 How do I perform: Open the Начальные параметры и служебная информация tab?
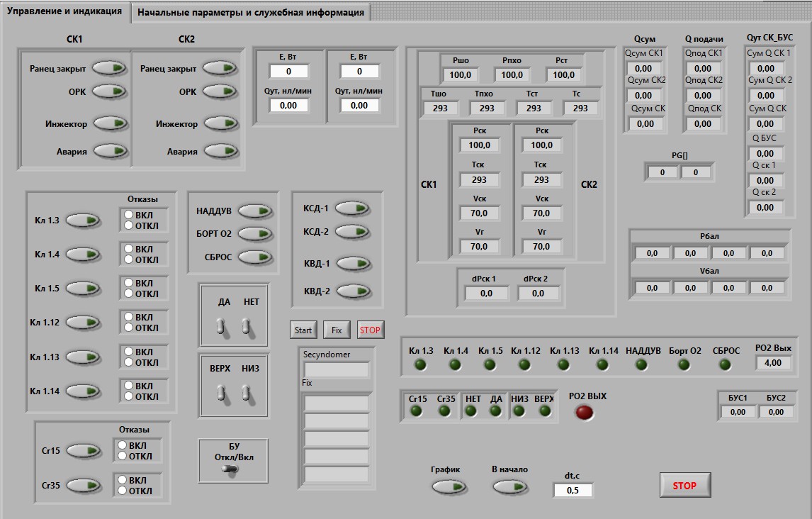point(251,12)
